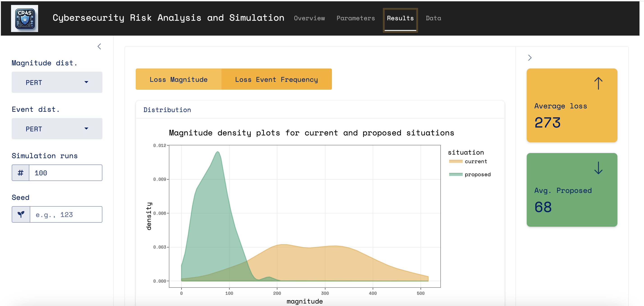Click the CRAS shield logo
The image size is (644, 306).
pyautogui.click(x=25, y=18)
